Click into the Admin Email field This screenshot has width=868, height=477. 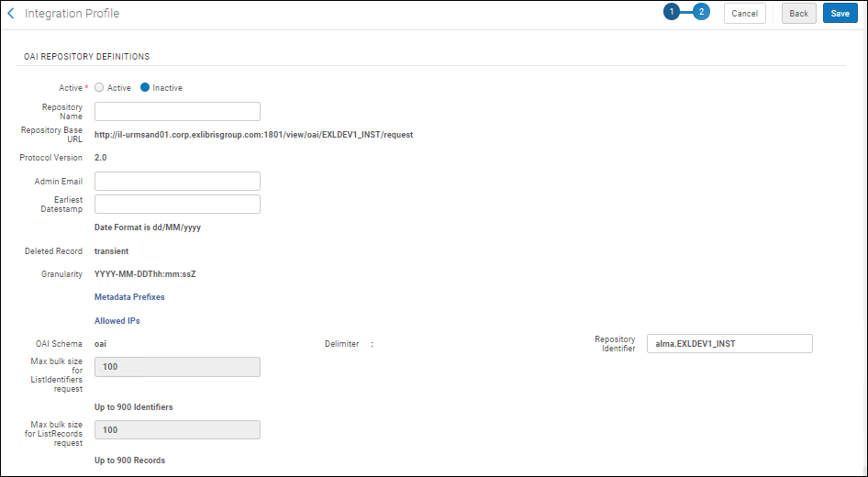tap(177, 182)
